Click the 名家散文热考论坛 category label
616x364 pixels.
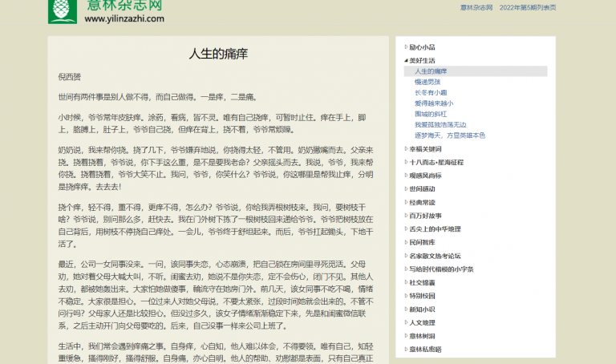tap(435, 256)
